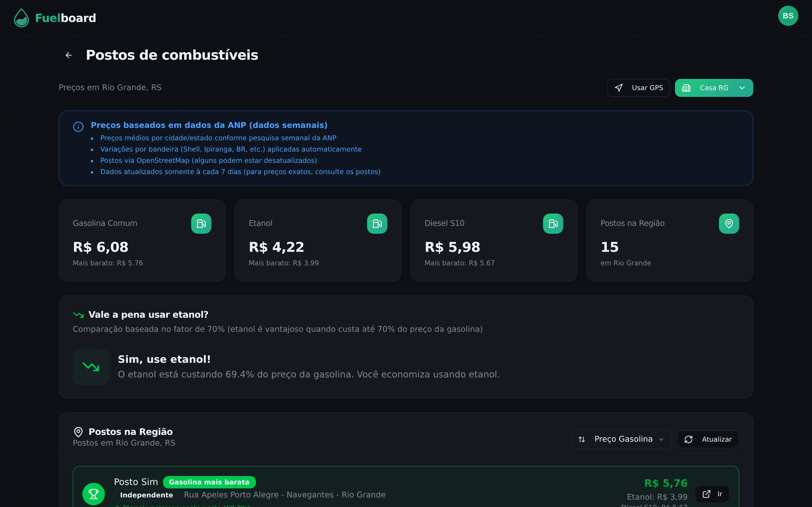The width and height of the screenshot is (812, 507).
Task: Select the Independente label on Posto Sim
Action: (146, 495)
